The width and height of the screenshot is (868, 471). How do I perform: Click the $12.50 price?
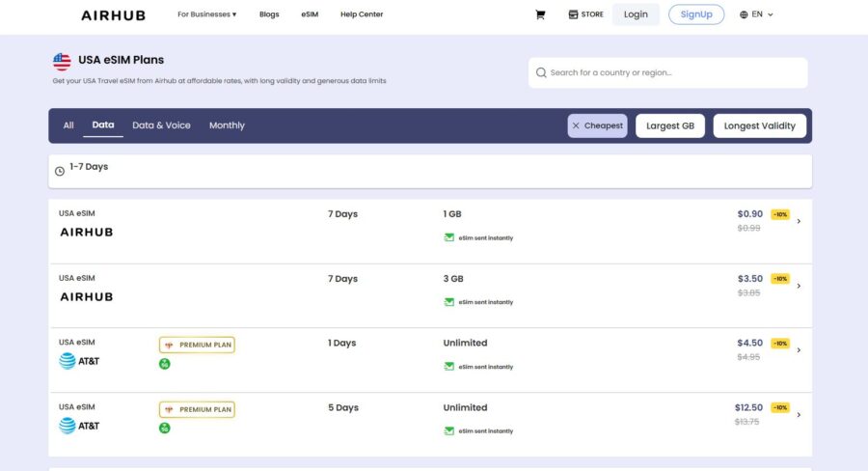pos(748,407)
